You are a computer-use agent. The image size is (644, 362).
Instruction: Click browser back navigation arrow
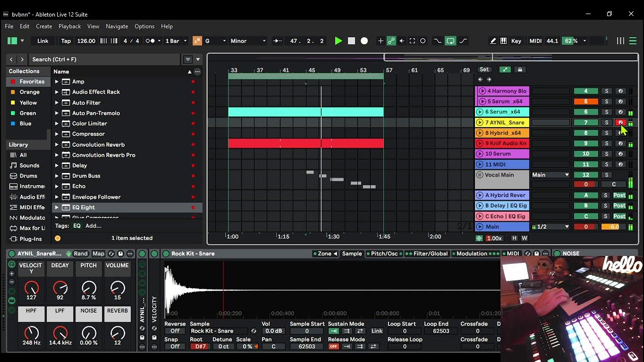point(11,59)
